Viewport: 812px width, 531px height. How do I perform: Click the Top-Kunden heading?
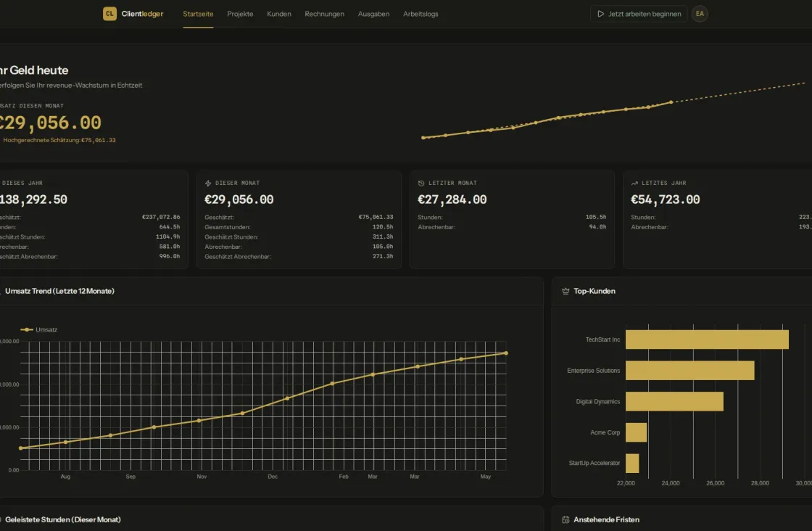(x=594, y=291)
